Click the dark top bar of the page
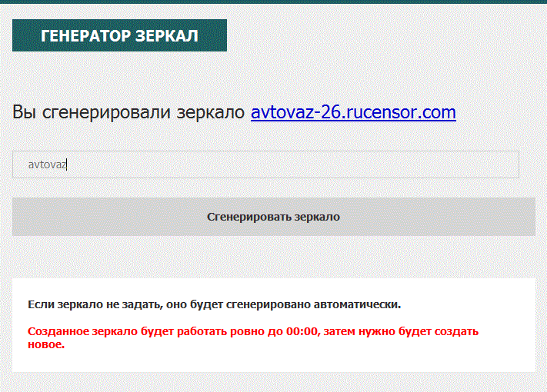This screenshot has width=547, height=392. click(x=273, y=2)
